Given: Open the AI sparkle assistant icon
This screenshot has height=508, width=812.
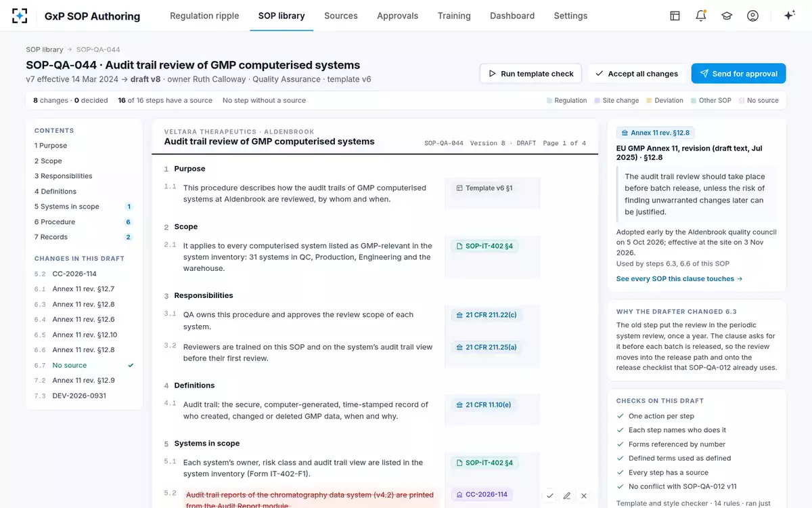Looking at the screenshot, I should pos(789,16).
